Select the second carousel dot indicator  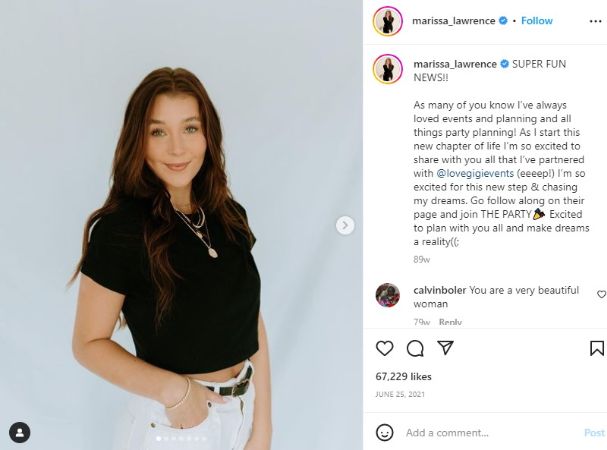[166, 439]
